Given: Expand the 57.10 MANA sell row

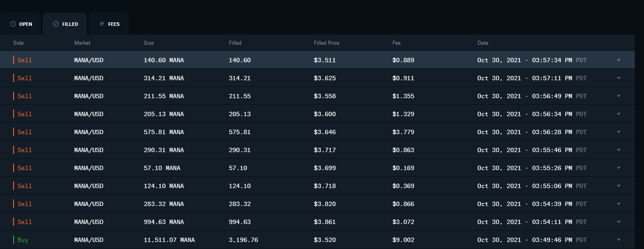Looking at the screenshot, I should [619, 168].
